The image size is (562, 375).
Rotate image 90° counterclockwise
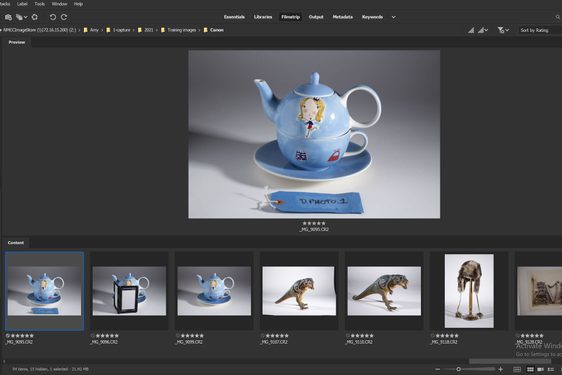[x=53, y=17]
